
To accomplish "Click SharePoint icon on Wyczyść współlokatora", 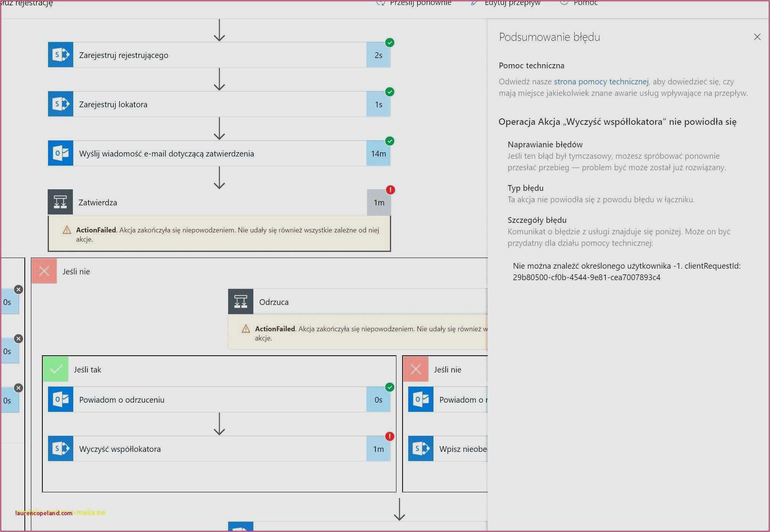I will (x=60, y=449).
